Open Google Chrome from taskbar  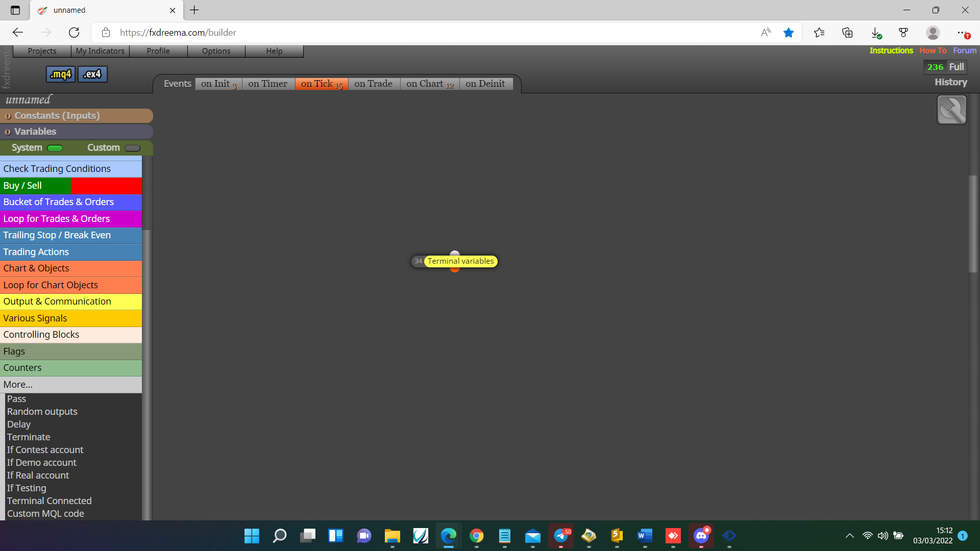click(x=477, y=536)
